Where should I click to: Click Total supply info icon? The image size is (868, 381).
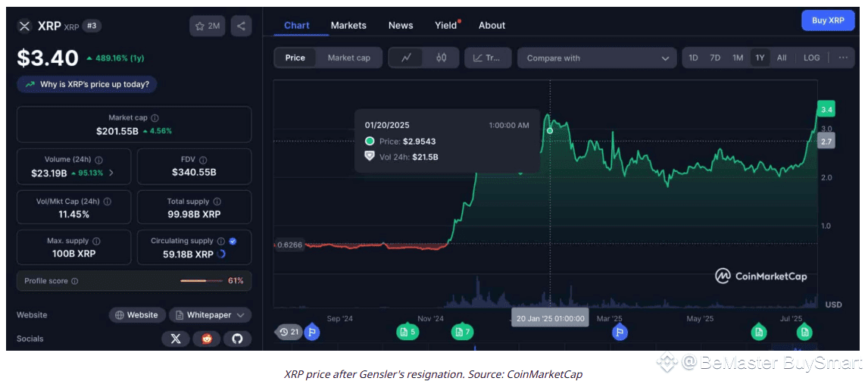217,201
